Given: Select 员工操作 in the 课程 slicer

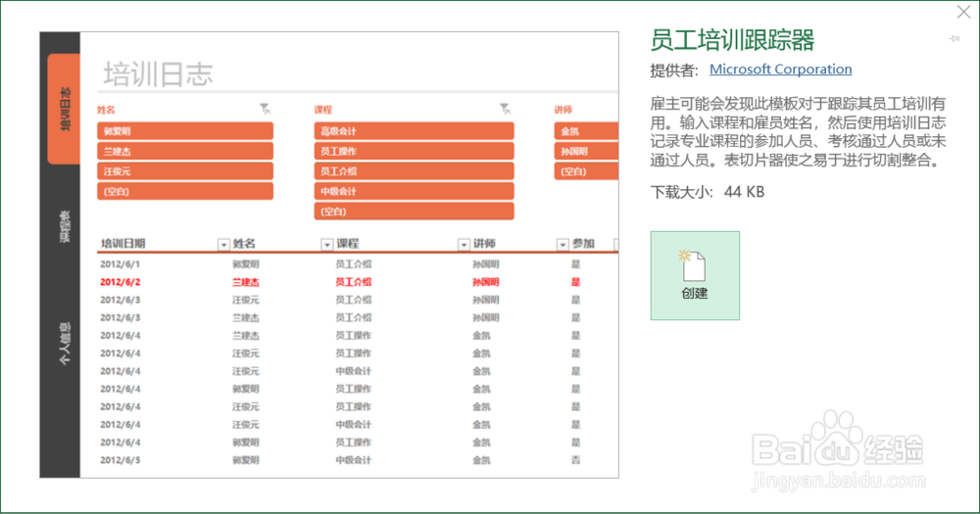Looking at the screenshot, I should pyautogui.click(x=414, y=151).
